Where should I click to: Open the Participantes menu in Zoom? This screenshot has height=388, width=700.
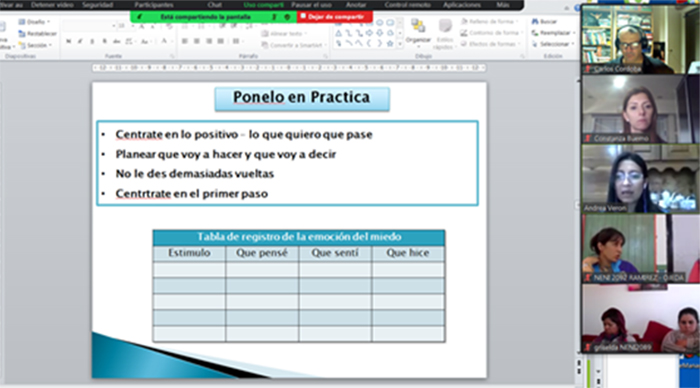tap(154, 5)
